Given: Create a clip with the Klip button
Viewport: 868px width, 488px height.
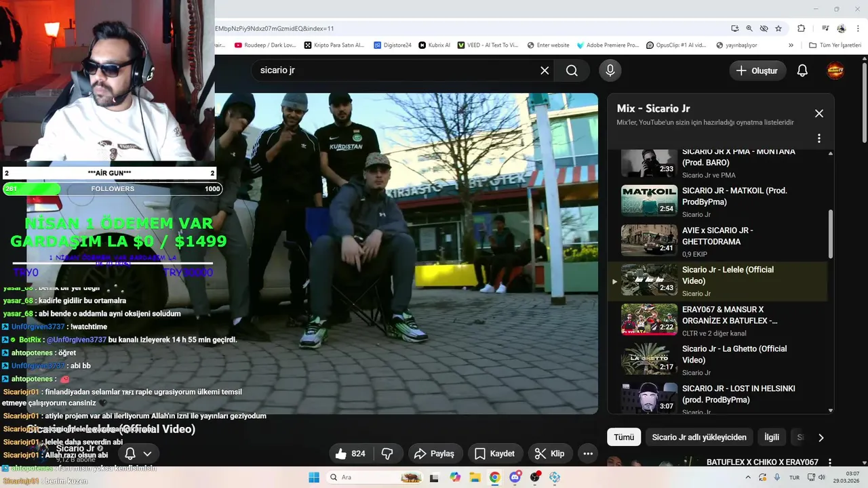Looking at the screenshot, I should pyautogui.click(x=549, y=453).
